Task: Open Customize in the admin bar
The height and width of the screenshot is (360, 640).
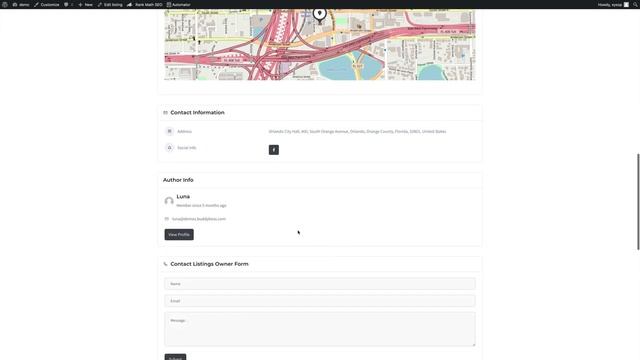Action: (47, 4)
